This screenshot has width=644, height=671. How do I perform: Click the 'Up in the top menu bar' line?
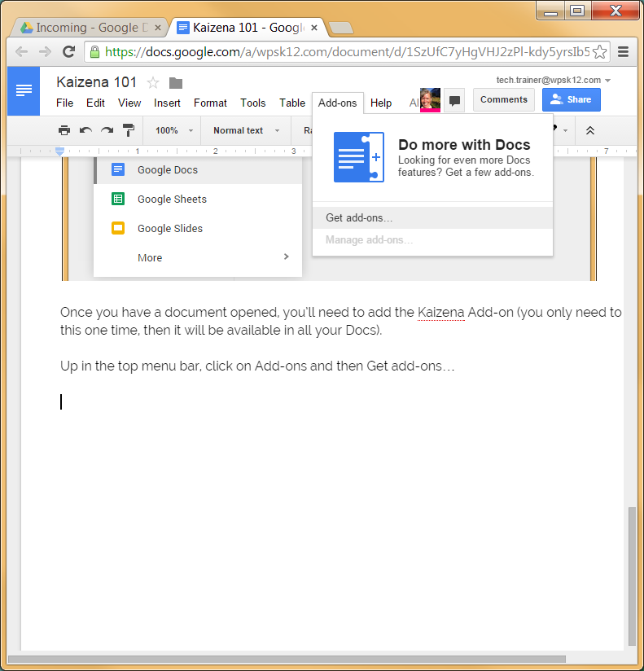point(257,366)
